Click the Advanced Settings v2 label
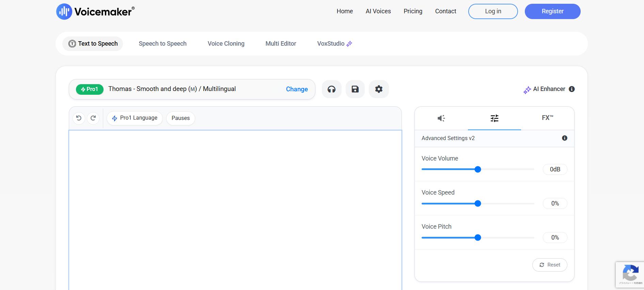644x290 pixels. pos(448,138)
